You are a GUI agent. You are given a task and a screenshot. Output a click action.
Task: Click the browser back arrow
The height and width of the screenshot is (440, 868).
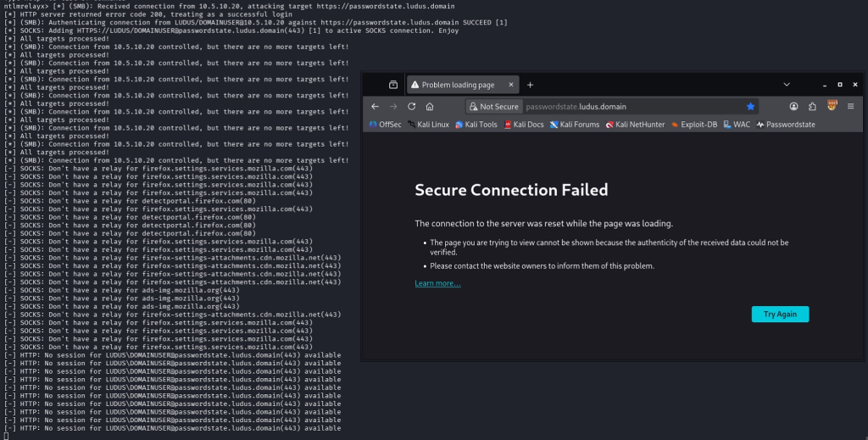[x=375, y=107]
